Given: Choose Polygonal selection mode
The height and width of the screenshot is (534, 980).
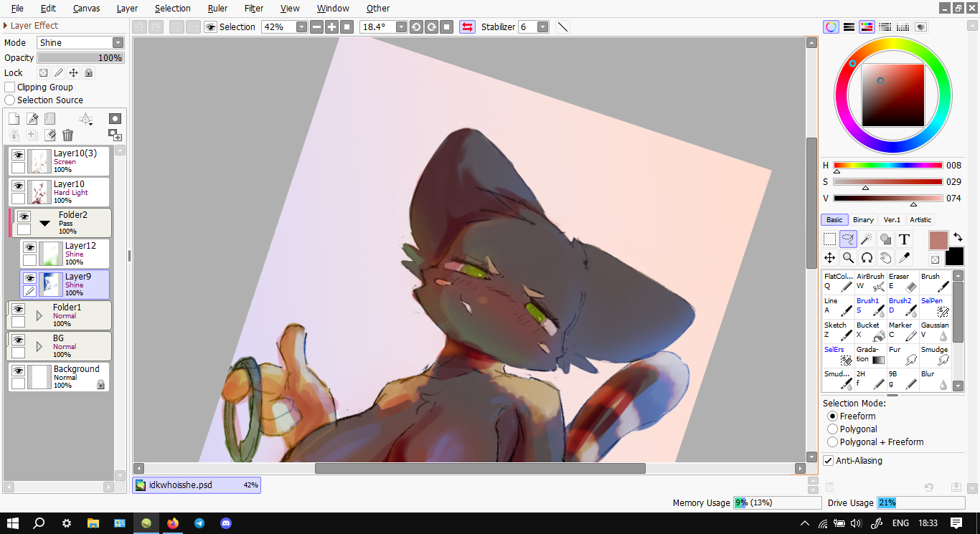Looking at the screenshot, I should [x=832, y=429].
